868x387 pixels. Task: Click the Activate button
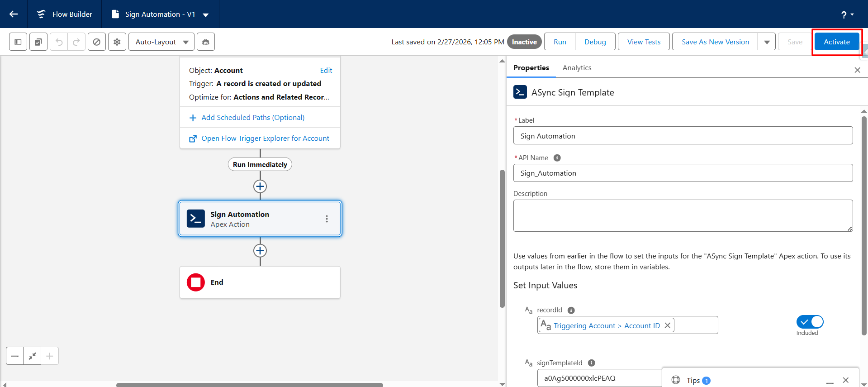836,42
